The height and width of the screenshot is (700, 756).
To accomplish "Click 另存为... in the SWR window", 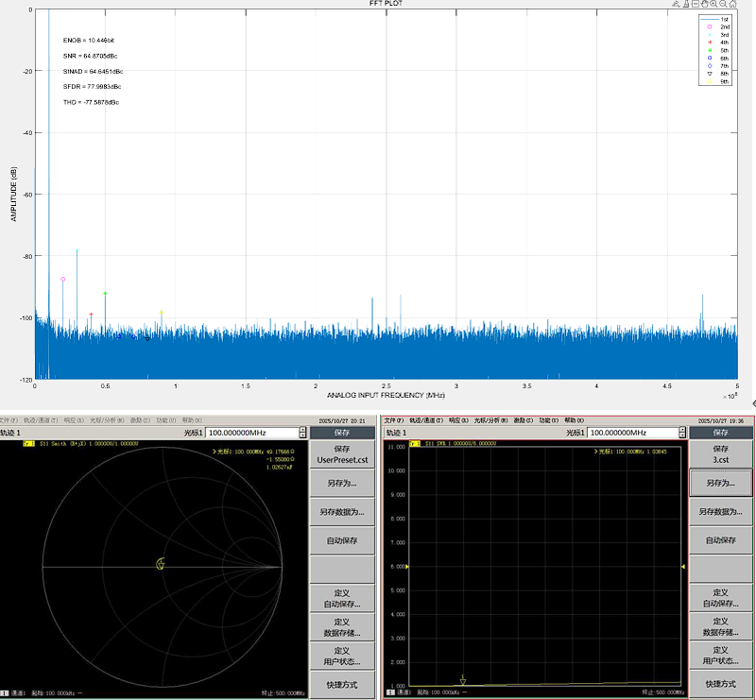I will coord(720,482).
